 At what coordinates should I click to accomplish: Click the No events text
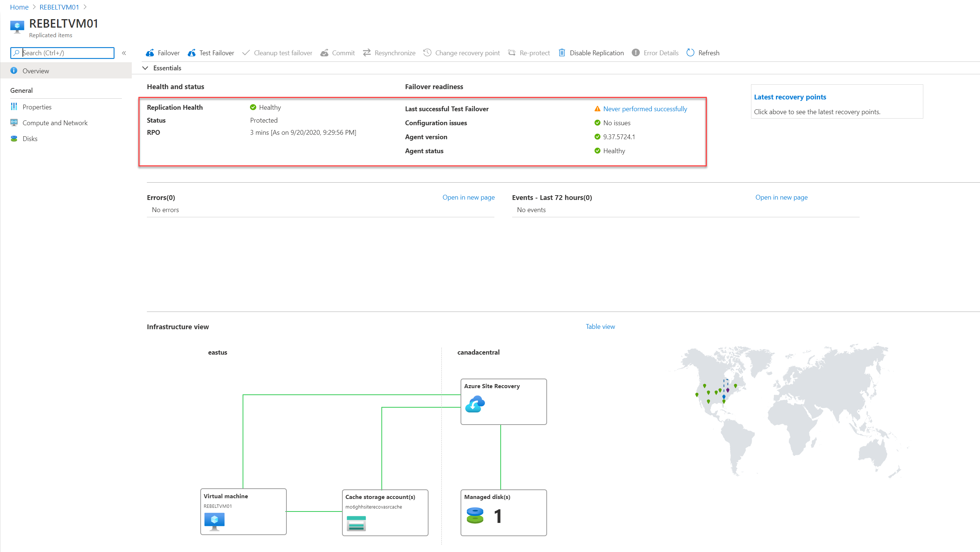pyautogui.click(x=531, y=210)
